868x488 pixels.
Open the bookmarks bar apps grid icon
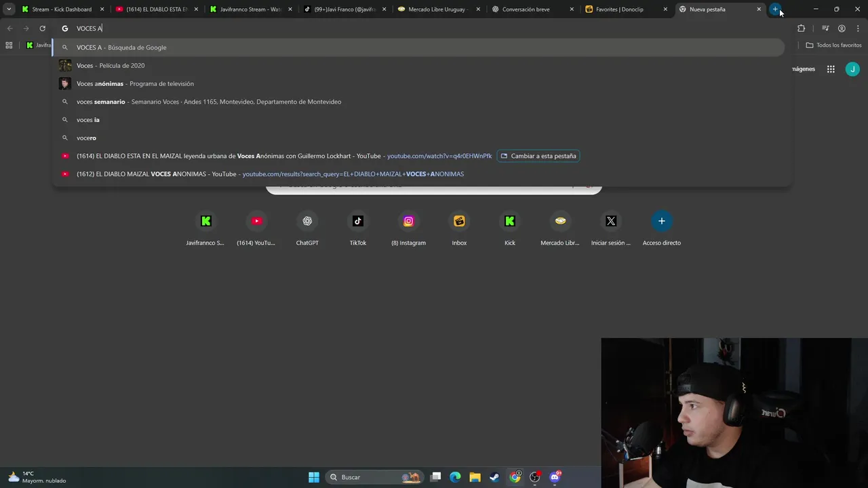[x=9, y=45]
